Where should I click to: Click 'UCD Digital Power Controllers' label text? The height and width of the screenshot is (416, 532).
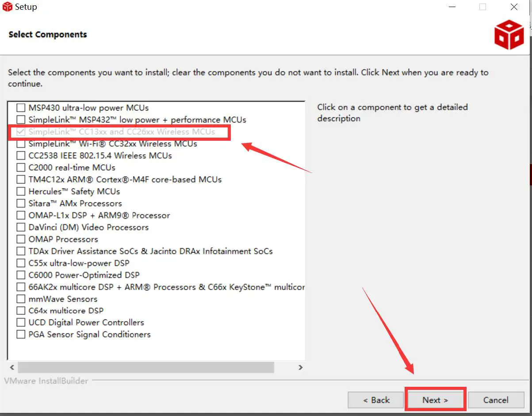click(x=86, y=322)
